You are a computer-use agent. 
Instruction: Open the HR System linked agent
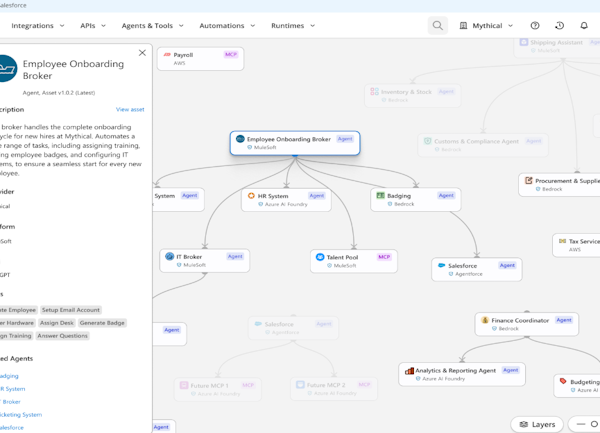click(13, 389)
